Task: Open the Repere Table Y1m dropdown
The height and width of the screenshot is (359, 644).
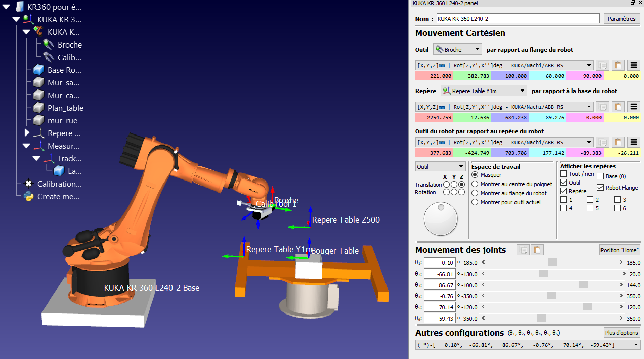Action: [x=484, y=91]
